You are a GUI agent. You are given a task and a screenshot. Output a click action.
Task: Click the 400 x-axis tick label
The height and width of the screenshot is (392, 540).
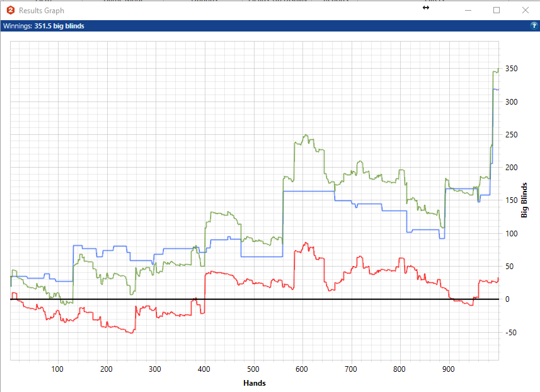tap(204, 369)
